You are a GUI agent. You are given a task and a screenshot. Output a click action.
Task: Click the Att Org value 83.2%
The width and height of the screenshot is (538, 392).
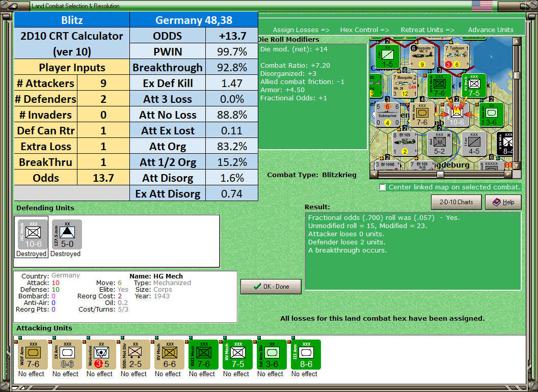(x=232, y=146)
